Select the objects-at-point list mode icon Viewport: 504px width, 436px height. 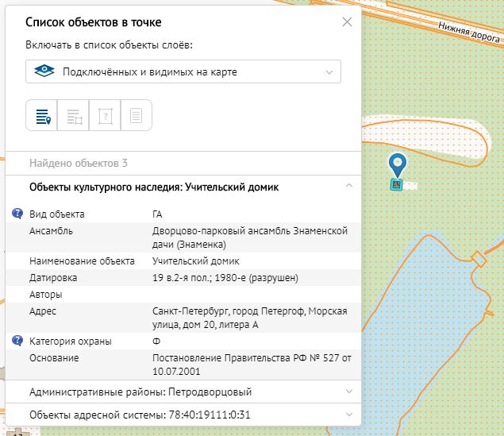pyautogui.click(x=42, y=116)
